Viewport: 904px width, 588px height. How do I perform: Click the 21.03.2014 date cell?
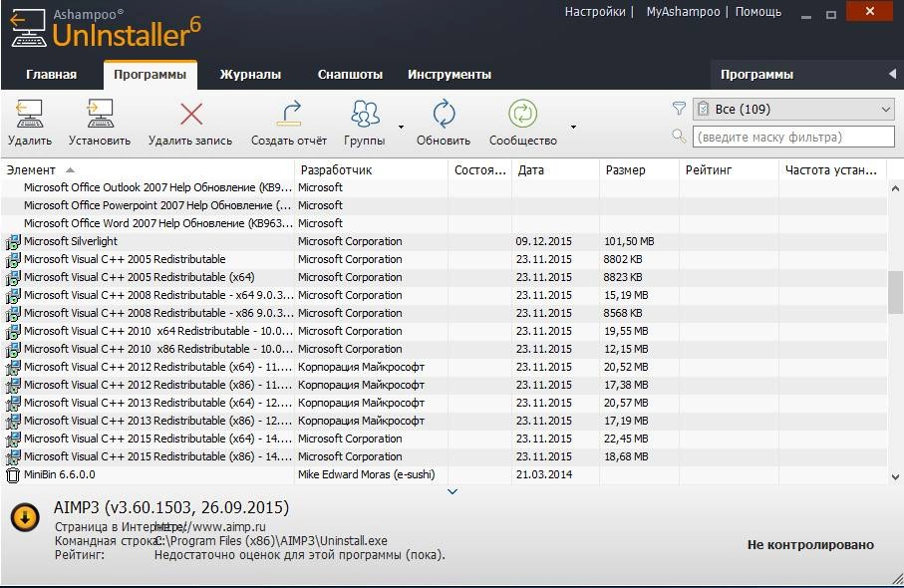pyautogui.click(x=543, y=474)
